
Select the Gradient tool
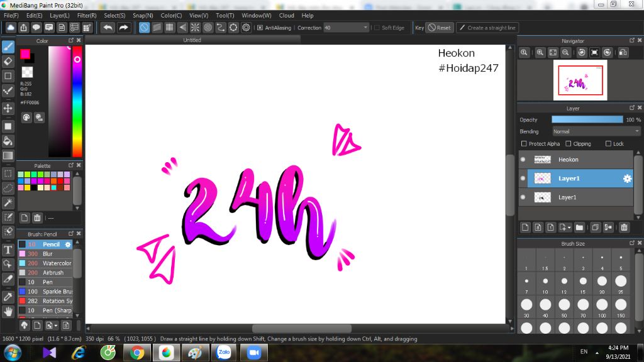click(x=8, y=156)
